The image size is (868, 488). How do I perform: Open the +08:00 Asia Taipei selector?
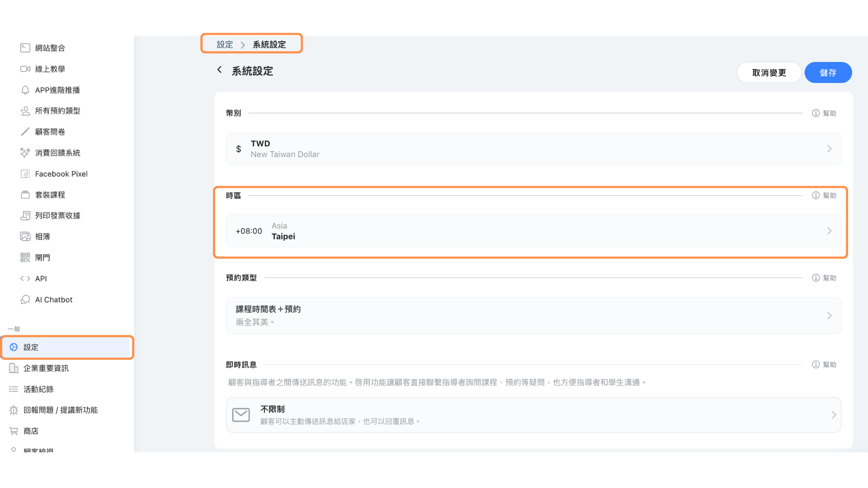pyautogui.click(x=533, y=231)
